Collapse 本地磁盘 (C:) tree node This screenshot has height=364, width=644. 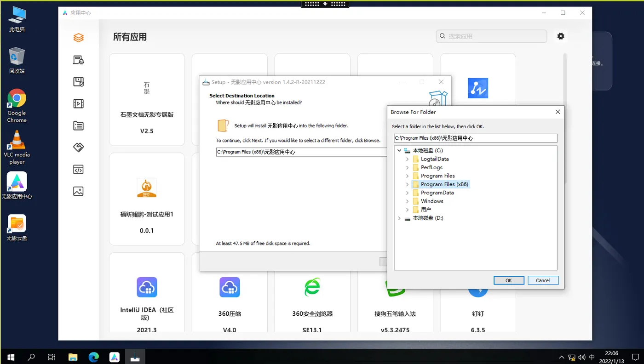pos(399,150)
